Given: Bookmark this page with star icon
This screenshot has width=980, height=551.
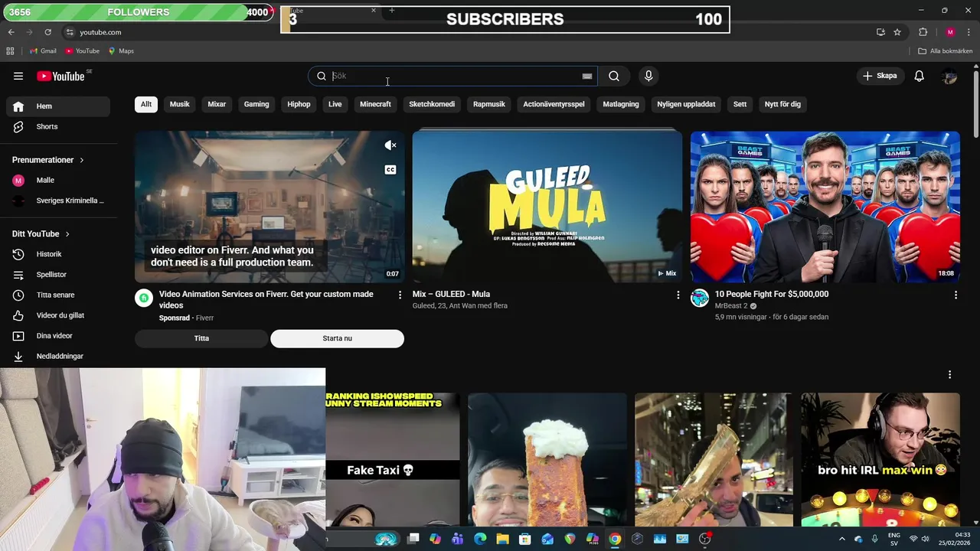Looking at the screenshot, I should point(897,32).
